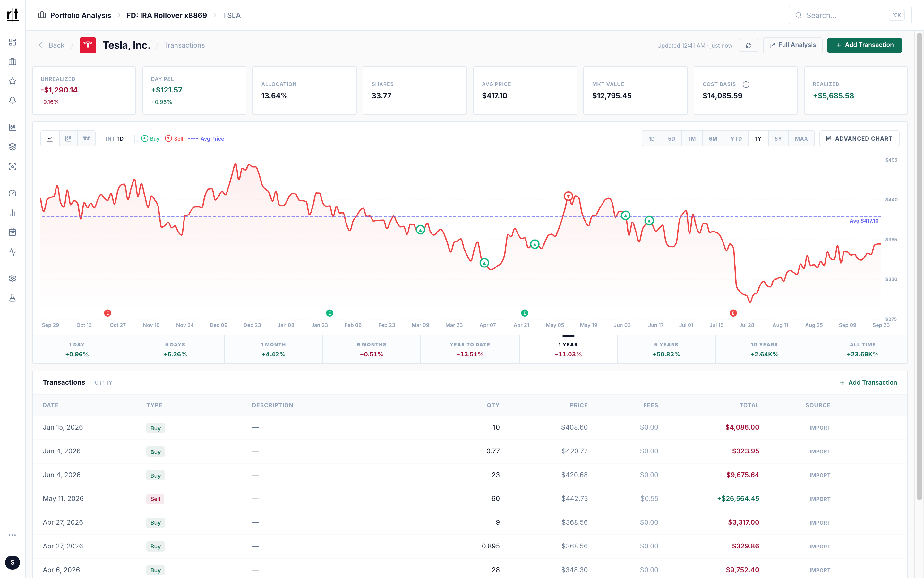The image size is (924, 578).
Task: Open the layers stack icon in sidebar
Action: [12, 147]
